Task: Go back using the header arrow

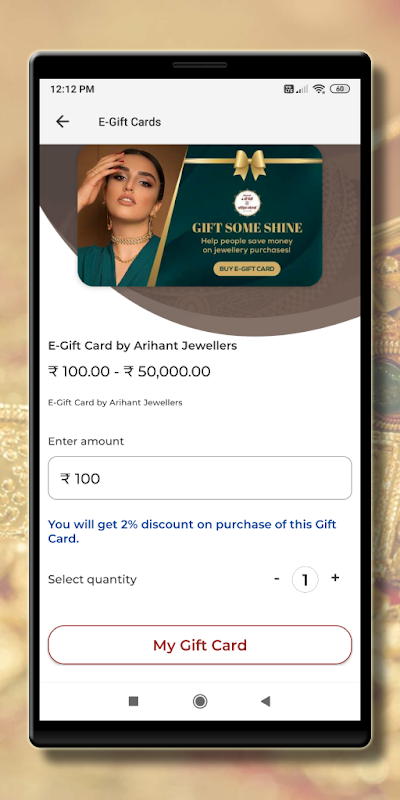Action: click(x=62, y=121)
